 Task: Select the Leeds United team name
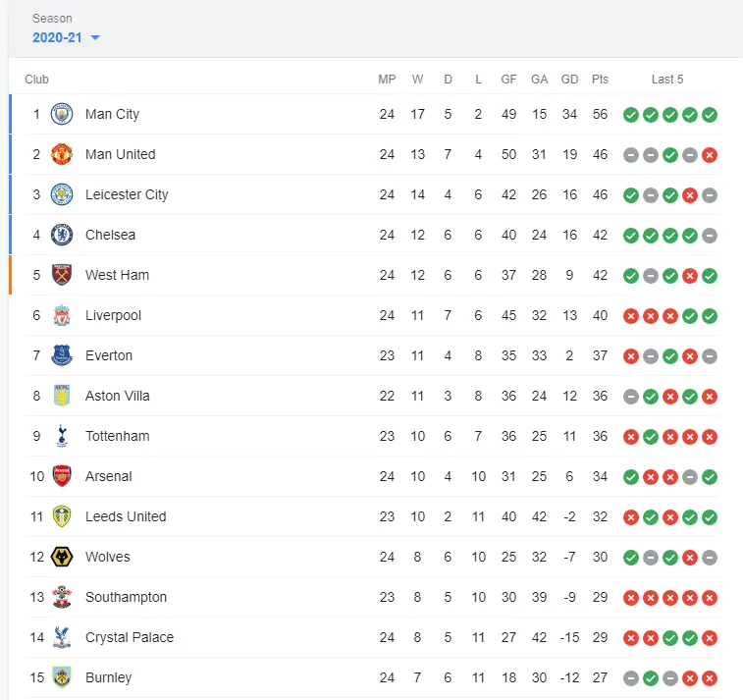pos(126,516)
